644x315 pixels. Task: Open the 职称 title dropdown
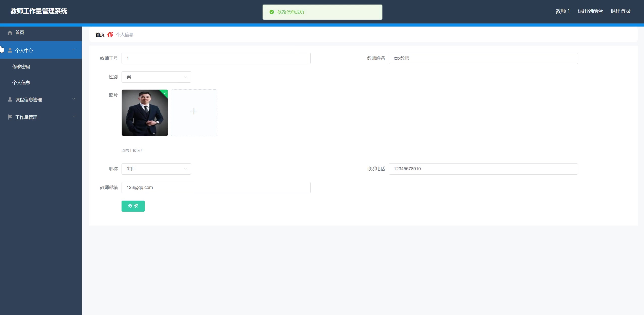pyautogui.click(x=156, y=169)
